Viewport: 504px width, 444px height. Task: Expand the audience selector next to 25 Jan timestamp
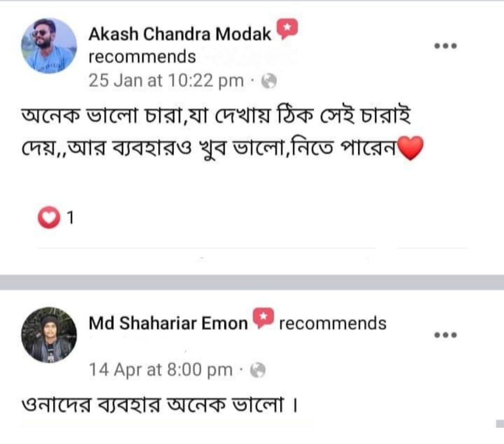(x=269, y=80)
